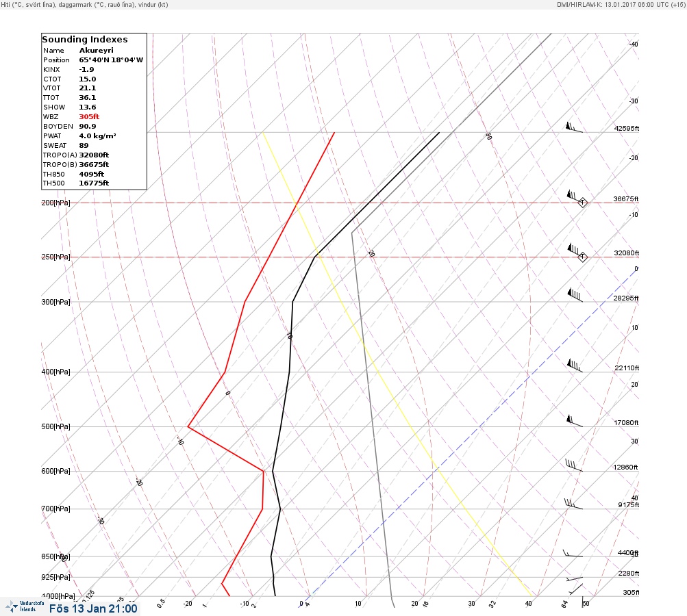The image size is (687, 616).
Task: Click the VTOT value 21.1
Action: 88,88
